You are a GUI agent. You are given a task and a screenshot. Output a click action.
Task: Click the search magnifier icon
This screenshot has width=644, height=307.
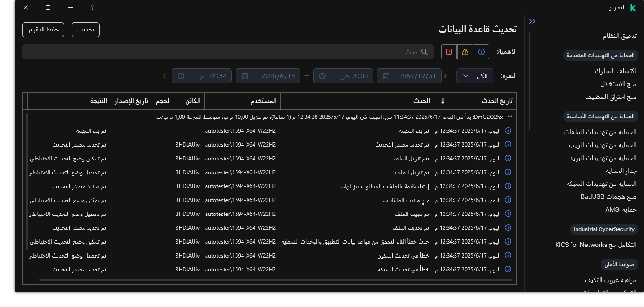424,52
